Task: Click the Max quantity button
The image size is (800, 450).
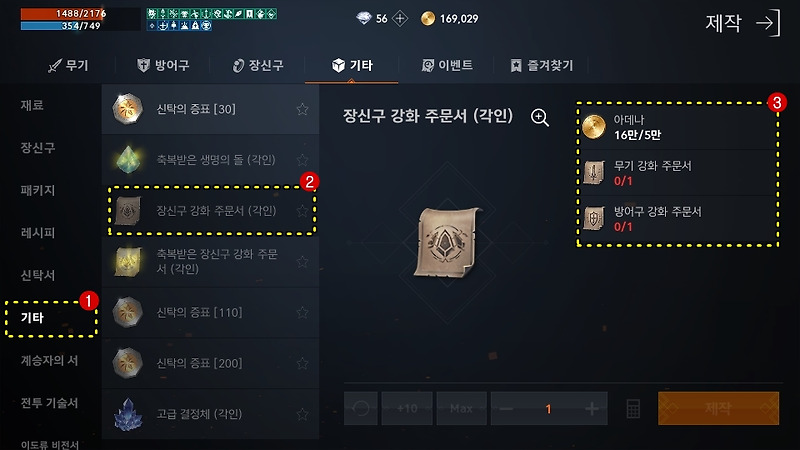Action: (x=461, y=409)
